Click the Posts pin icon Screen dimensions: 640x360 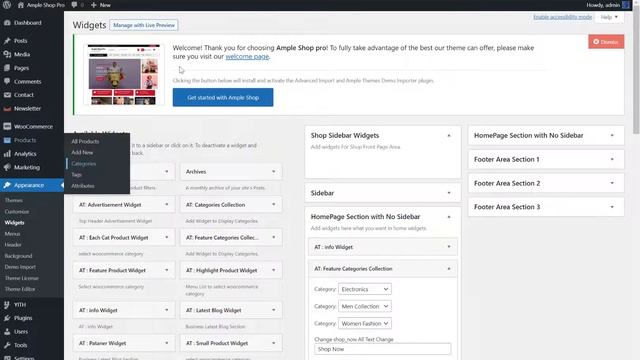click(7, 41)
